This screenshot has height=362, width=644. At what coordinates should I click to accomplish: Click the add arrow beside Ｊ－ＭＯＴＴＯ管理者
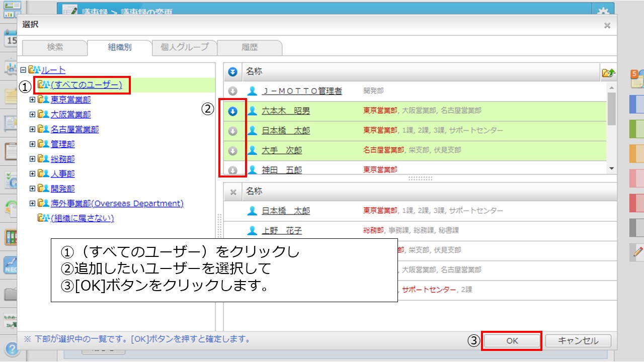coord(232,92)
